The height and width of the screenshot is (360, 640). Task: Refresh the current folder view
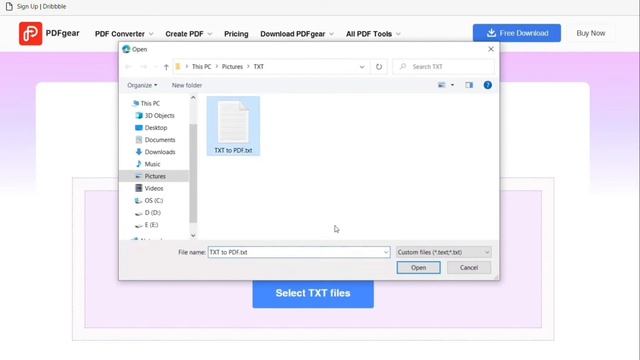tap(379, 67)
